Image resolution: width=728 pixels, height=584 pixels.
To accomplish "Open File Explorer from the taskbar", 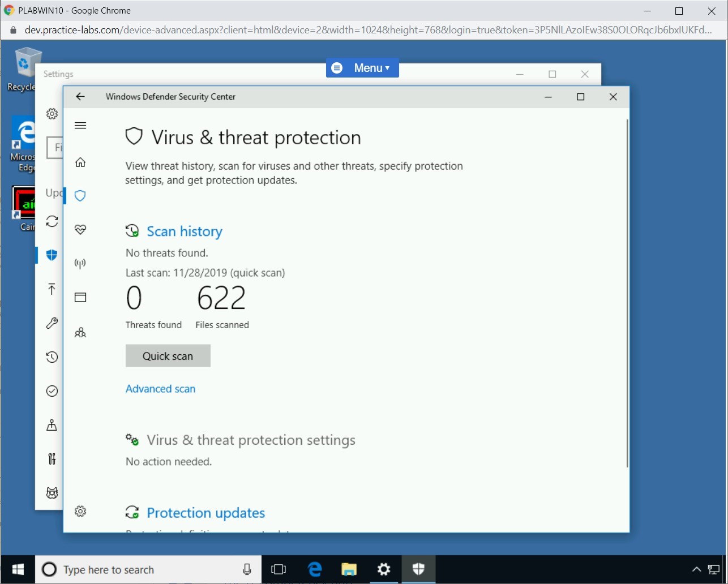I will click(349, 569).
